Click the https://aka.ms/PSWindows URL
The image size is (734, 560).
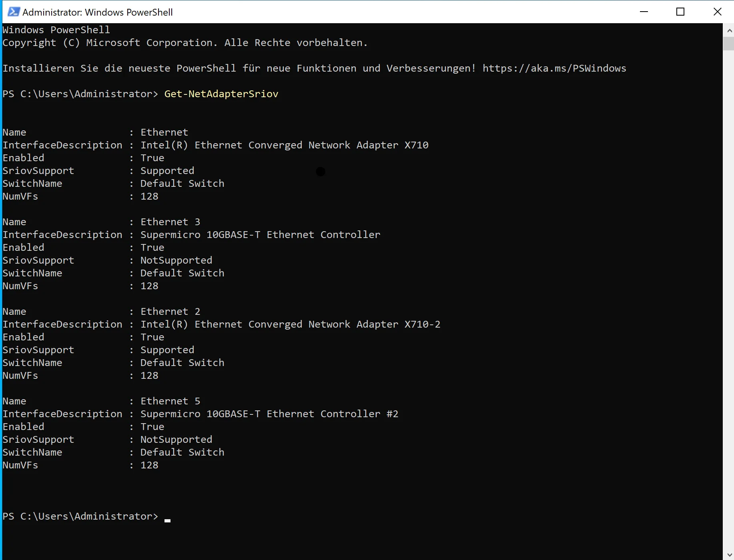pyautogui.click(x=554, y=68)
